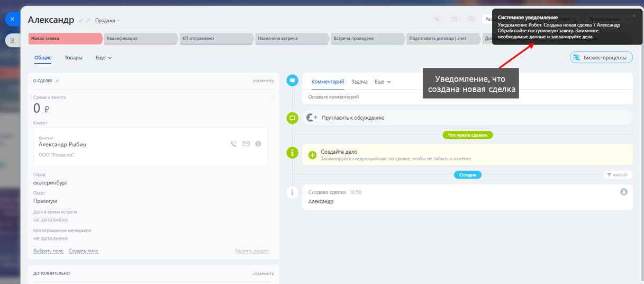This screenshot has width=644, height=284.
Task: Switch to the Задача tab in timeline
Action: 359,82
